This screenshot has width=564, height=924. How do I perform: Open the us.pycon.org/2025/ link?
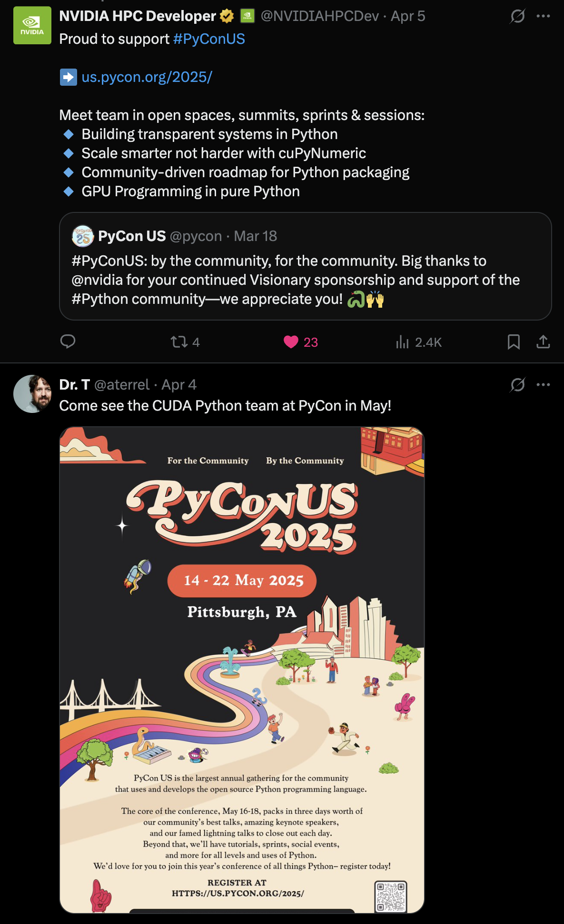(147, 77)
